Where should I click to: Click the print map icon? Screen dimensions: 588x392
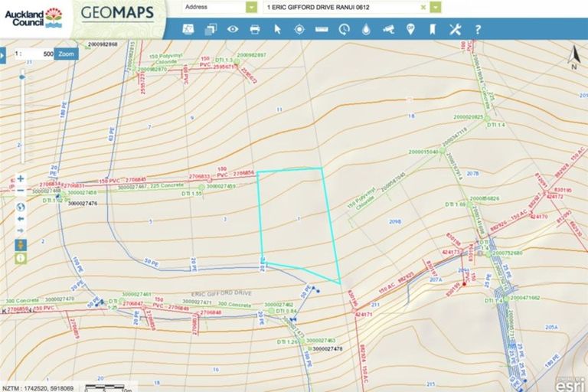tap(255, 29)
